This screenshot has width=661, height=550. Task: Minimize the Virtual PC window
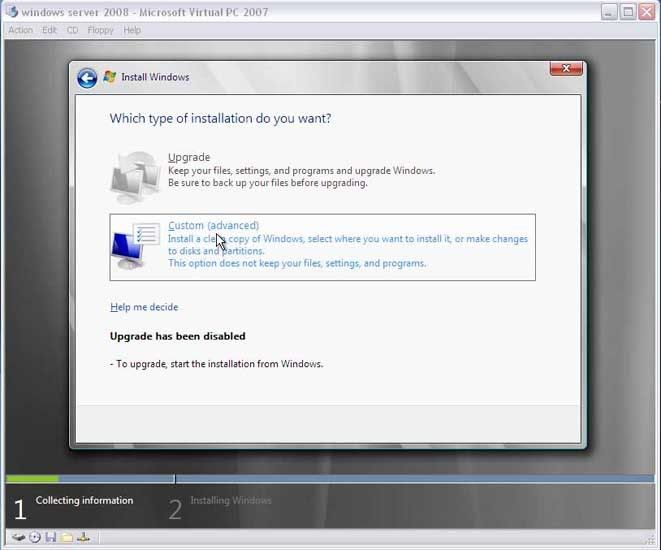[x=609, y=12]
